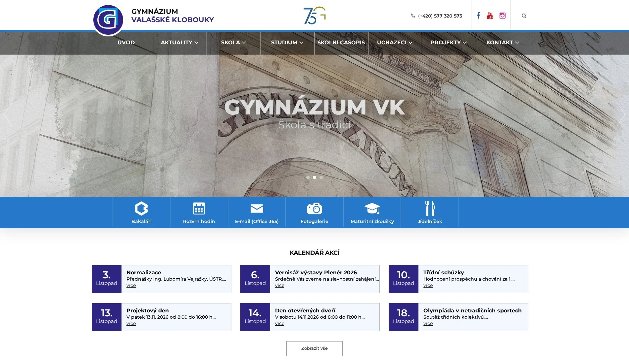Click the 18. Listopad date box
This screenshot has width=629, height=364.
click(404, 317)
